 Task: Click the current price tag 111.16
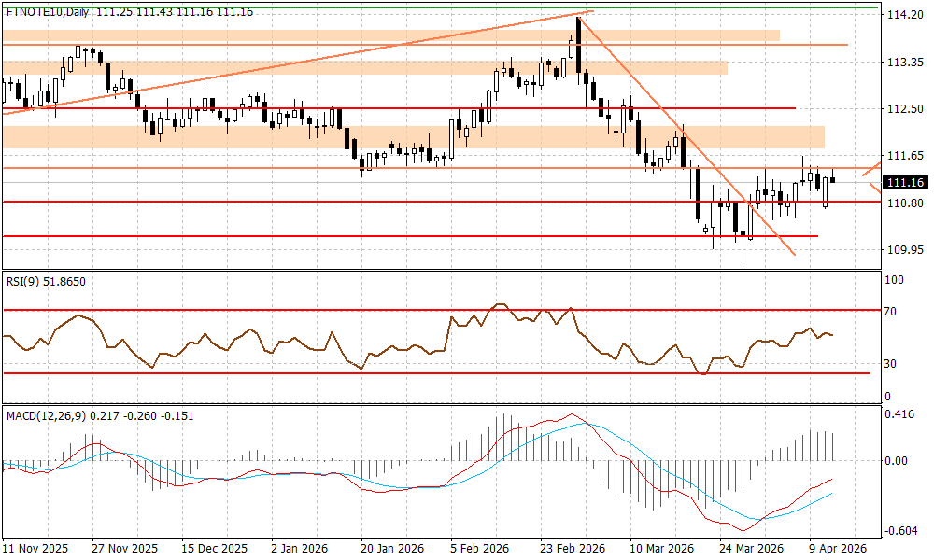click(x=904, y=182)
